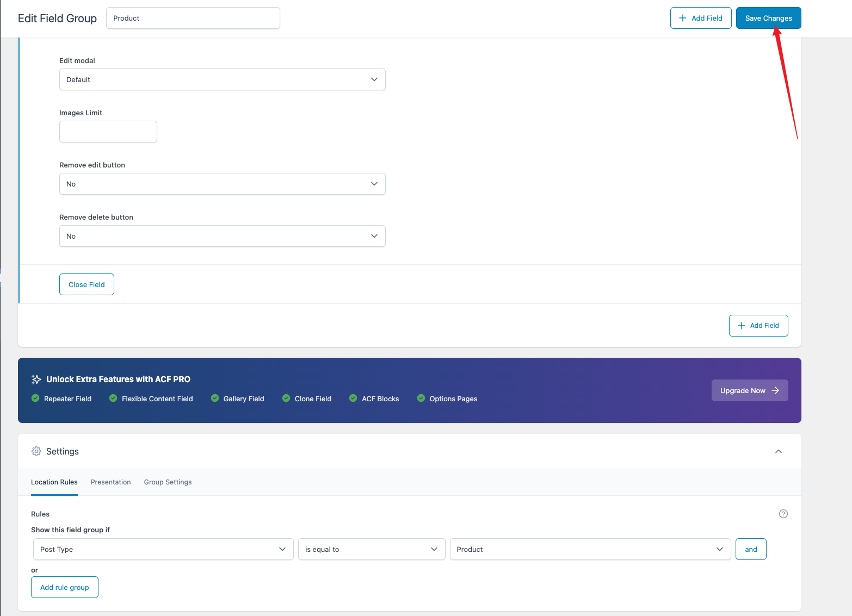Open the 'is equal to' operator dropdown
Viewport: 852px width, 616px height.
coord(372,549)
